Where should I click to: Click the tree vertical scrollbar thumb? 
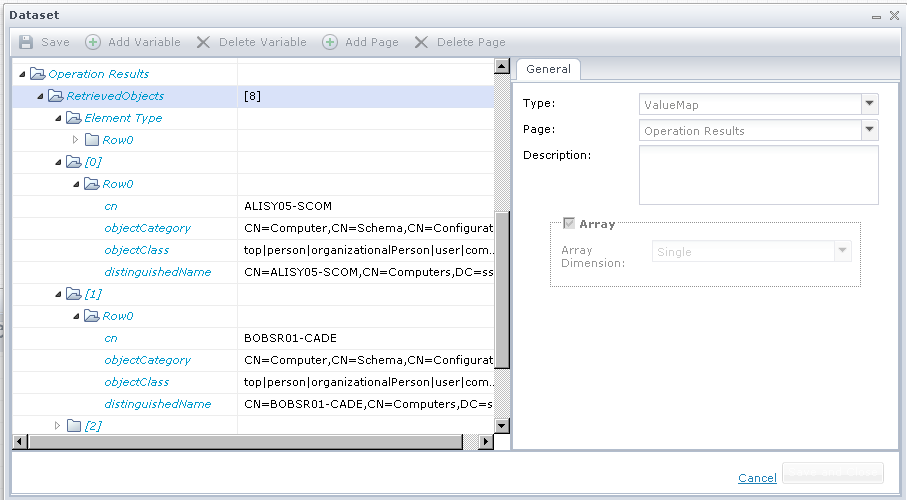[x=502, y=289]
